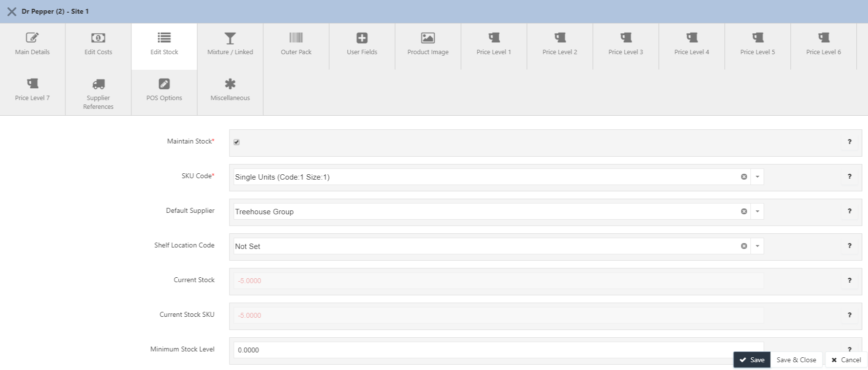Open the Price Level 1 tab
868x370 pixels.
point(494,46)
